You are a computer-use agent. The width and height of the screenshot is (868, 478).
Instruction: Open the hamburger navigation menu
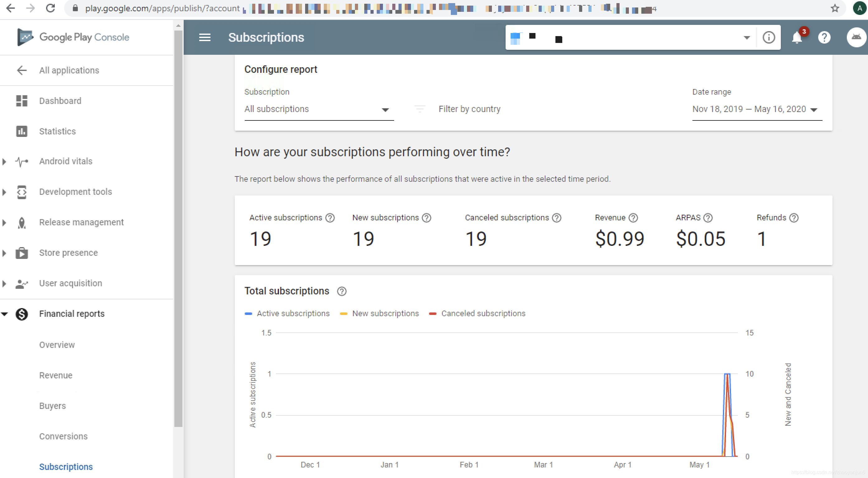[x=205, y=37]
